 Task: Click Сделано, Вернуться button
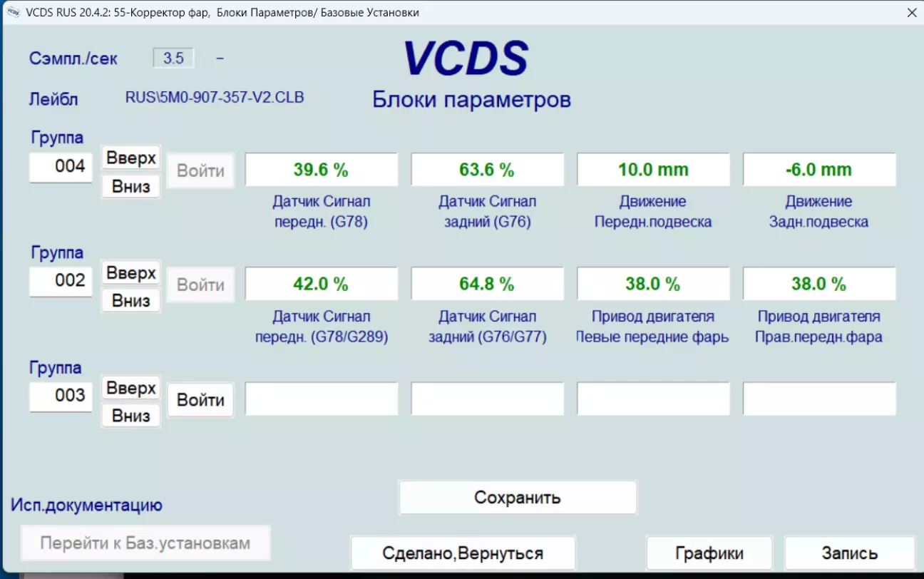pyautogui.click(x=463, y=553)
